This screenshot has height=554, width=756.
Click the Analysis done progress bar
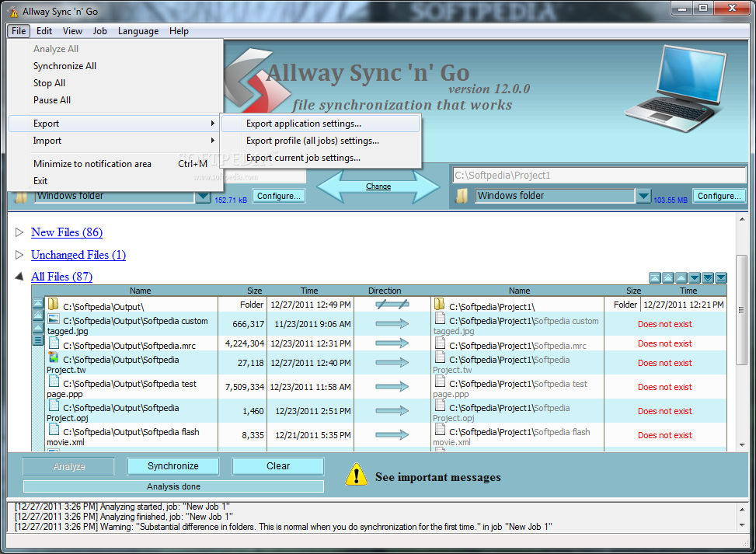[x=173, y=486]
